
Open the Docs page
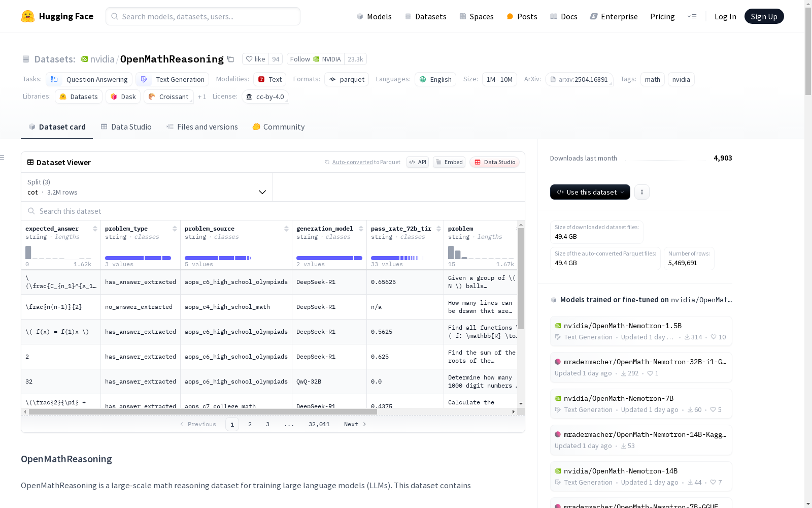(564, 16)
